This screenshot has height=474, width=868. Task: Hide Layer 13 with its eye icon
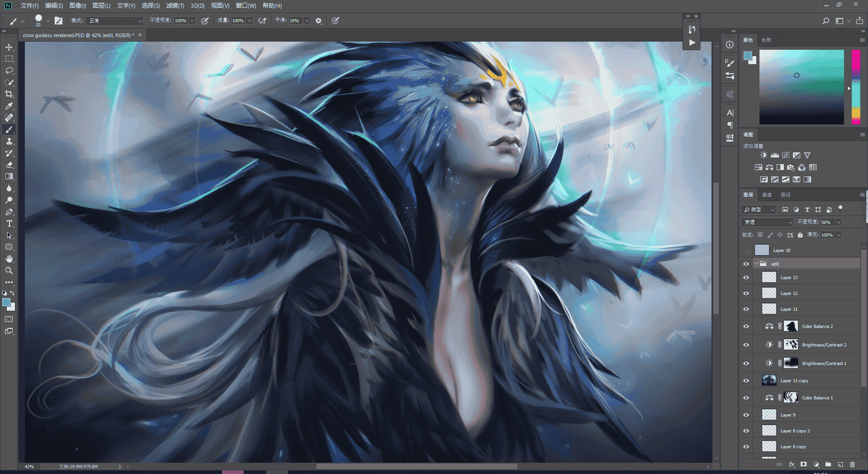point(746,278)
